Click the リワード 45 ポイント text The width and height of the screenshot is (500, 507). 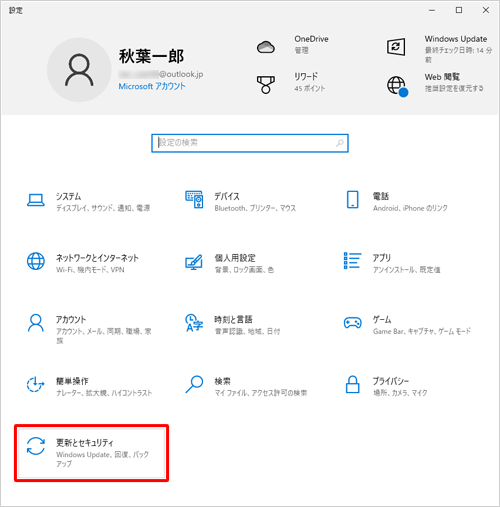point(310,89)
